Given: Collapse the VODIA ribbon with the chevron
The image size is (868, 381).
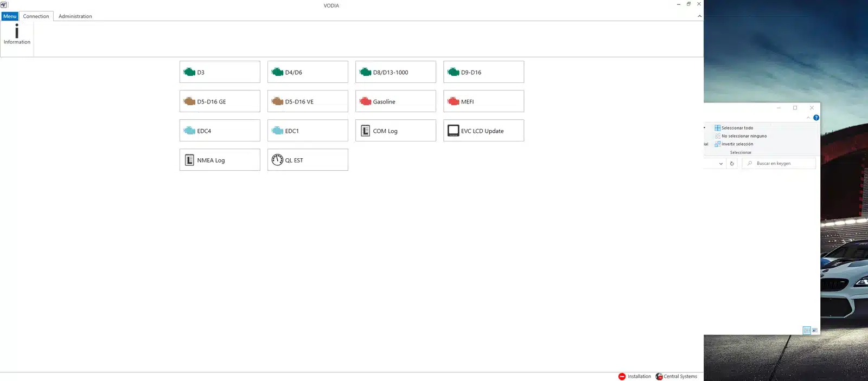Looking at the screenshot, I should [x=699, y=16].
